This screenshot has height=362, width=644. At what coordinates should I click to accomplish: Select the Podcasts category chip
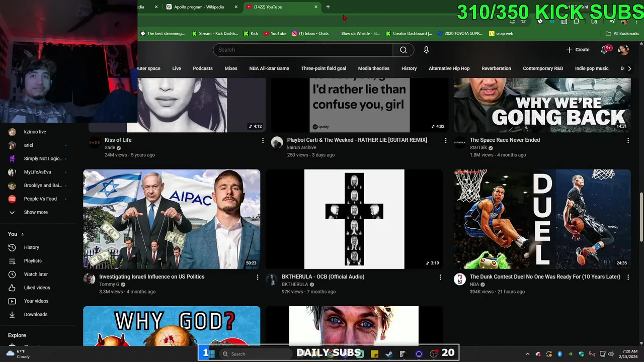click(x=203, y=68)
